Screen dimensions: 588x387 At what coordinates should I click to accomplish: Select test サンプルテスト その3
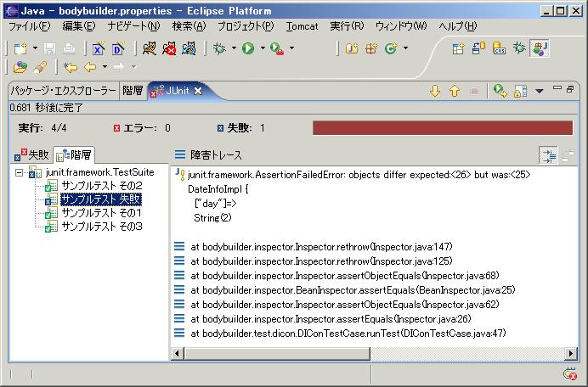(x=102, y=227)
